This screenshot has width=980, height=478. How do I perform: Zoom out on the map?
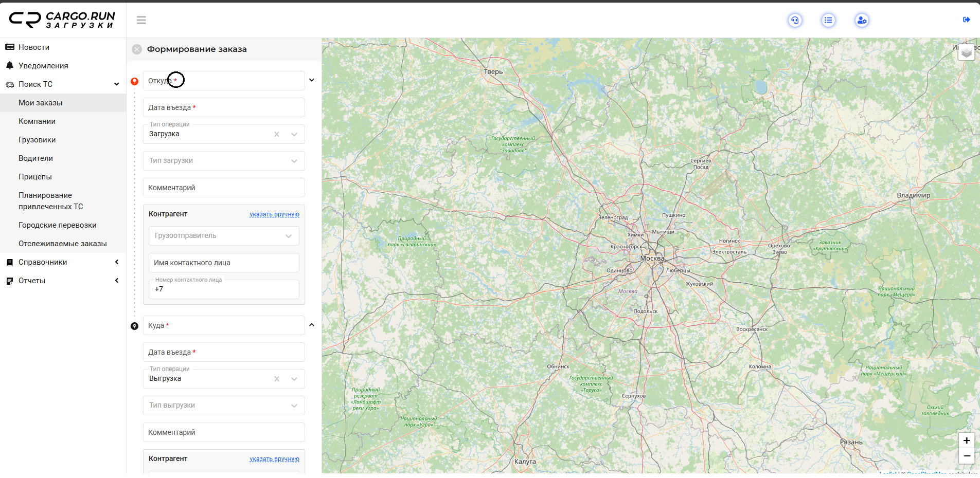966,456
